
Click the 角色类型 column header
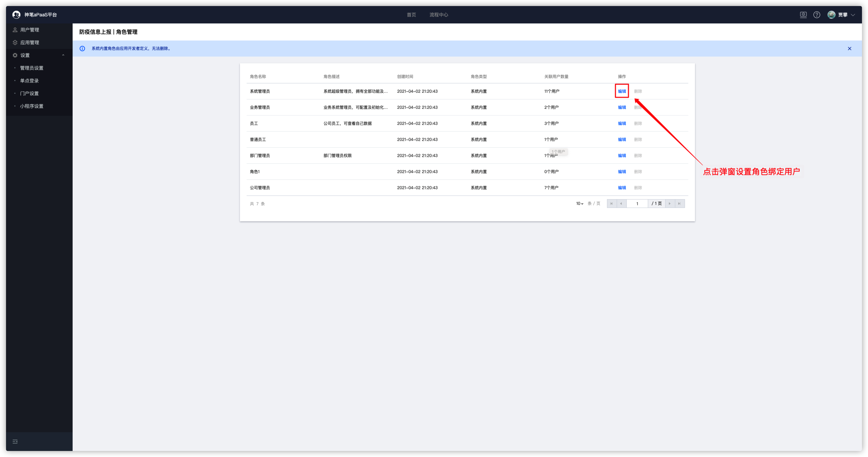tap(479, 77)
